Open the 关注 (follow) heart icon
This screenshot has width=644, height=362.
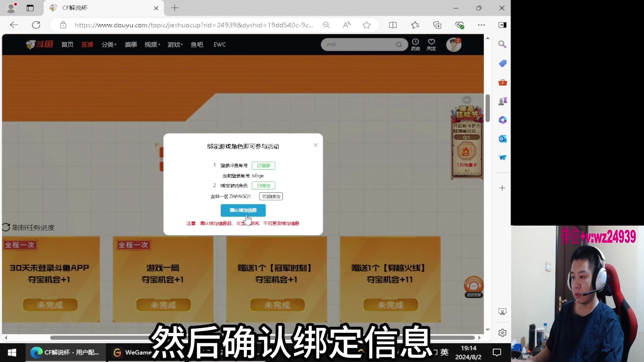coord(431,44)
